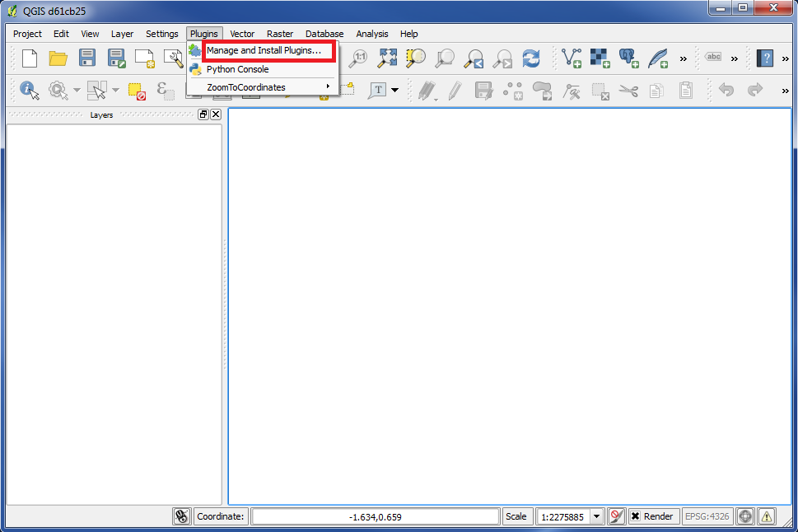Choose Manage and Install Plugins
The image size is (798, 532).
pos(264,50)
